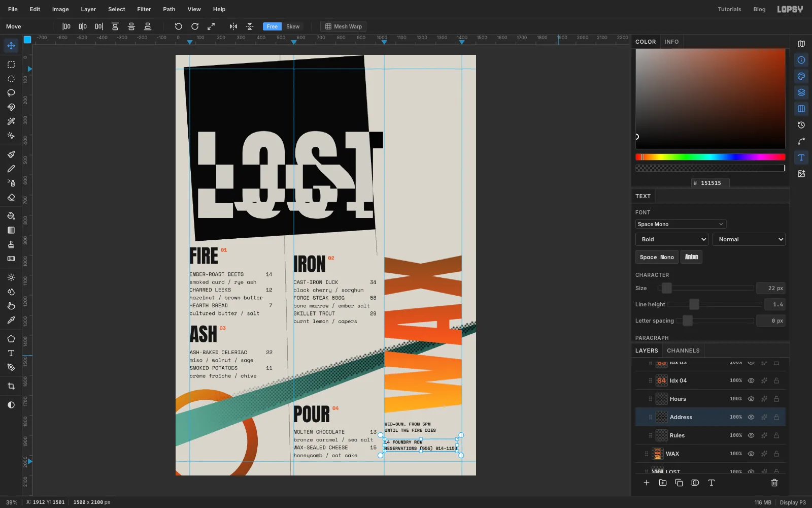Open the history panel icon
Screen dimensions: 812x508
[801, 125]
